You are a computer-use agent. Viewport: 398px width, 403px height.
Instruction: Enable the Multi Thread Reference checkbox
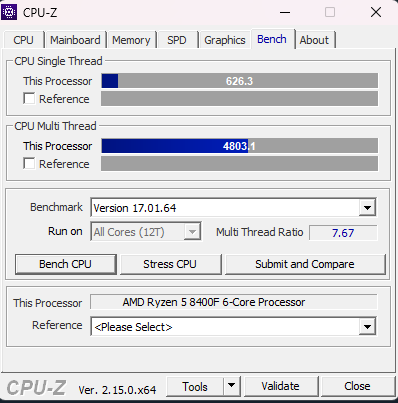click(x=29, y=164)
